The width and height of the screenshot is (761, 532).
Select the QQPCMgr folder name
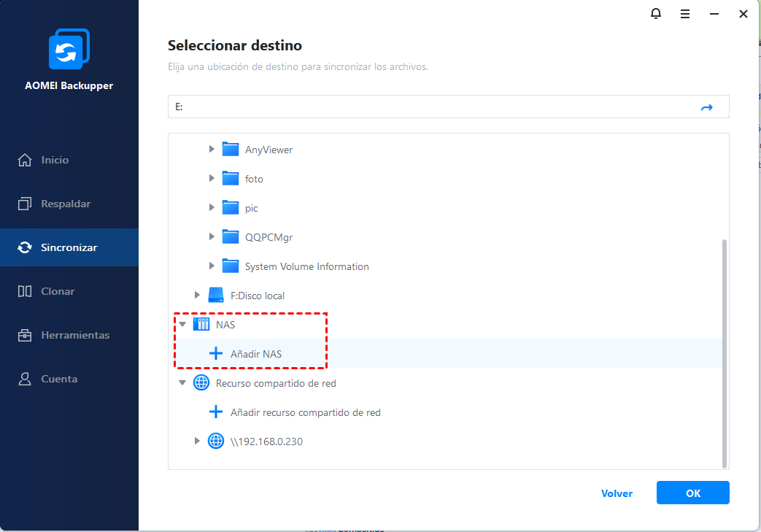point(269,237)
